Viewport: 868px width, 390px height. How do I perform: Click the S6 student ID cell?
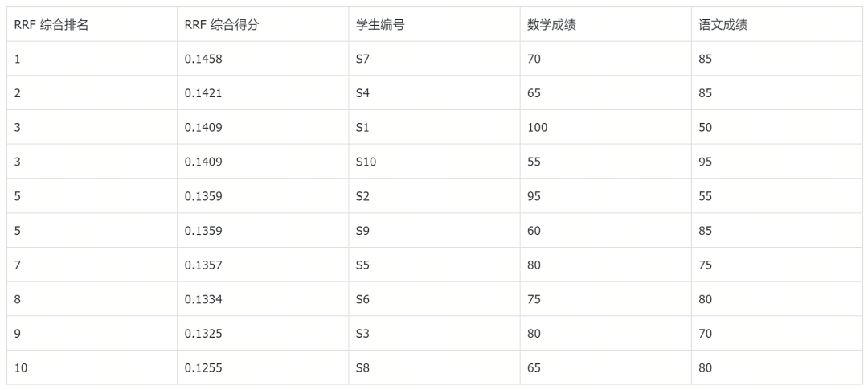pos(363,299)
